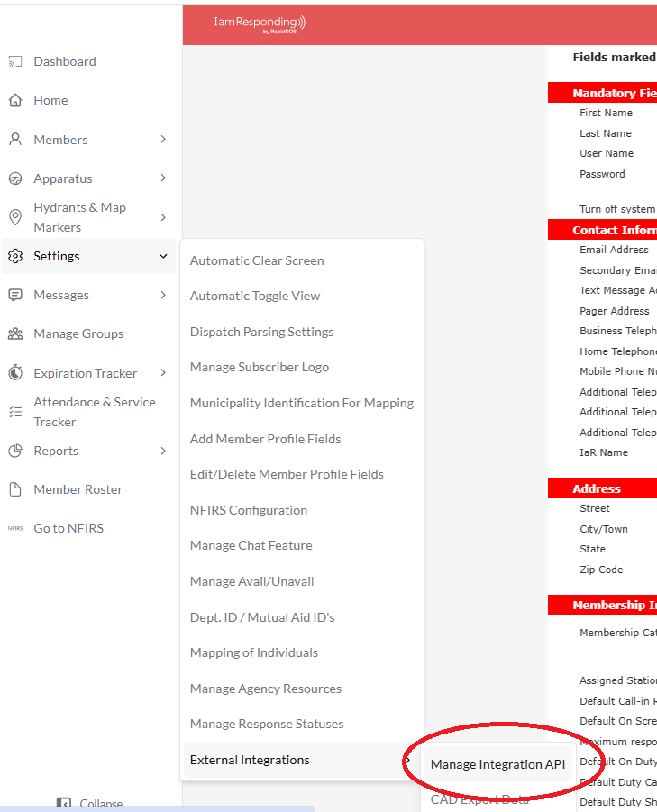This screenshot has height=812, width=657.
Task: Click the Settings gear icon
Action: (x=15, y=256)
